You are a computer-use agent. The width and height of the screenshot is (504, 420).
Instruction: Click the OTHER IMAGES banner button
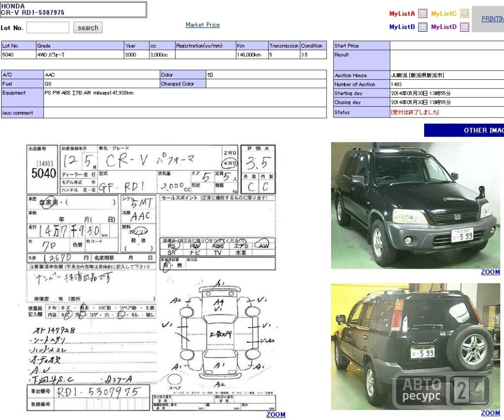click(464, 130)
